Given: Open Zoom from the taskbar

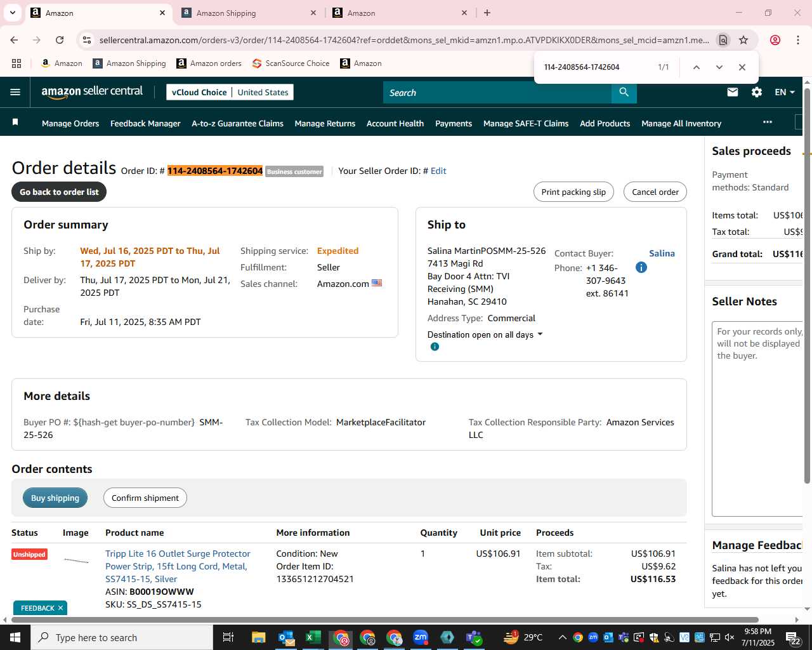Looking at the screenshot, I should point(421,637).
